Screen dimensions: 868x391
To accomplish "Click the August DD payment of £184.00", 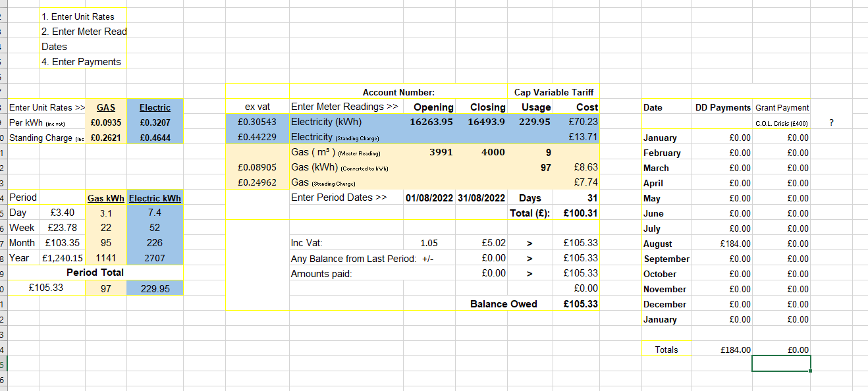I will 735,244.
